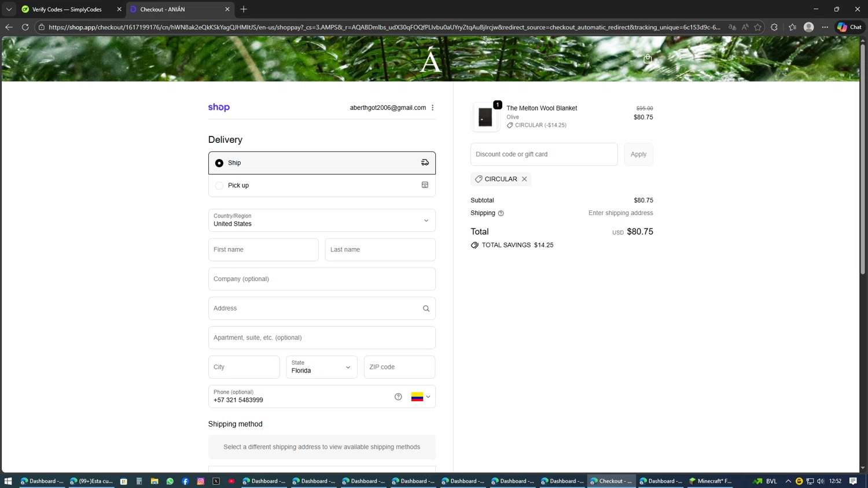
Task: Click the 12:52 system clock
Action: tap(835, 481)
